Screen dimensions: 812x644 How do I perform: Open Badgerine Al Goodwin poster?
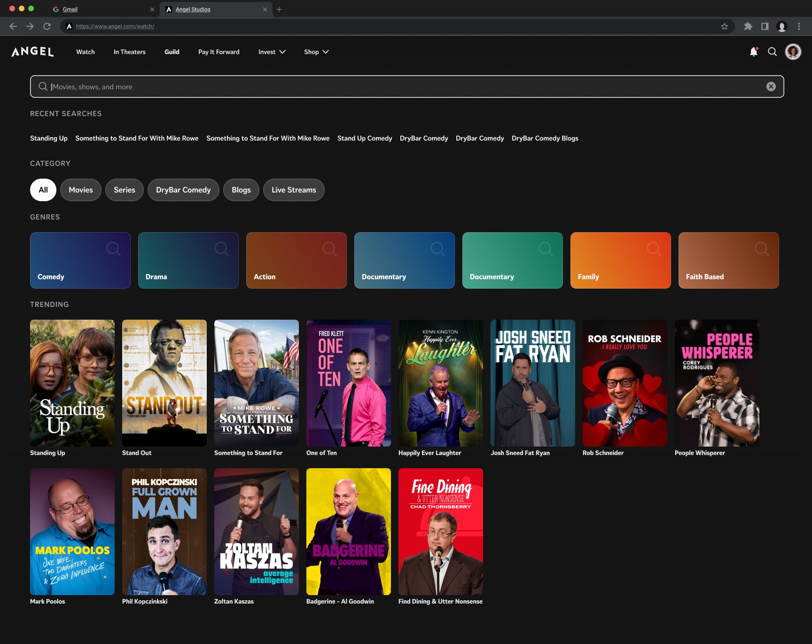tap(349, 532)
